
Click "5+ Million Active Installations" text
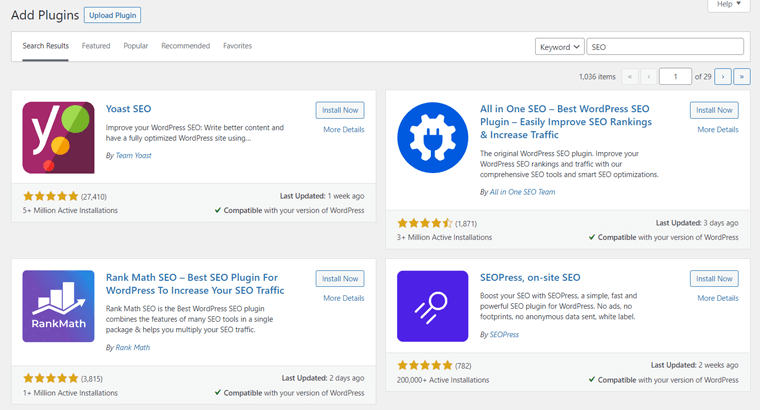tap(70, 210)
